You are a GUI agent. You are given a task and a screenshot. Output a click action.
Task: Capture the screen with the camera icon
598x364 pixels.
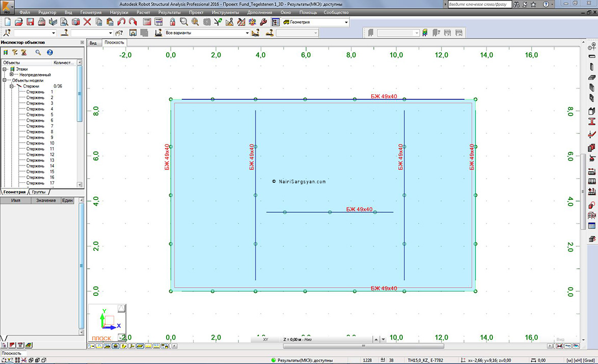tap(76, 22)
